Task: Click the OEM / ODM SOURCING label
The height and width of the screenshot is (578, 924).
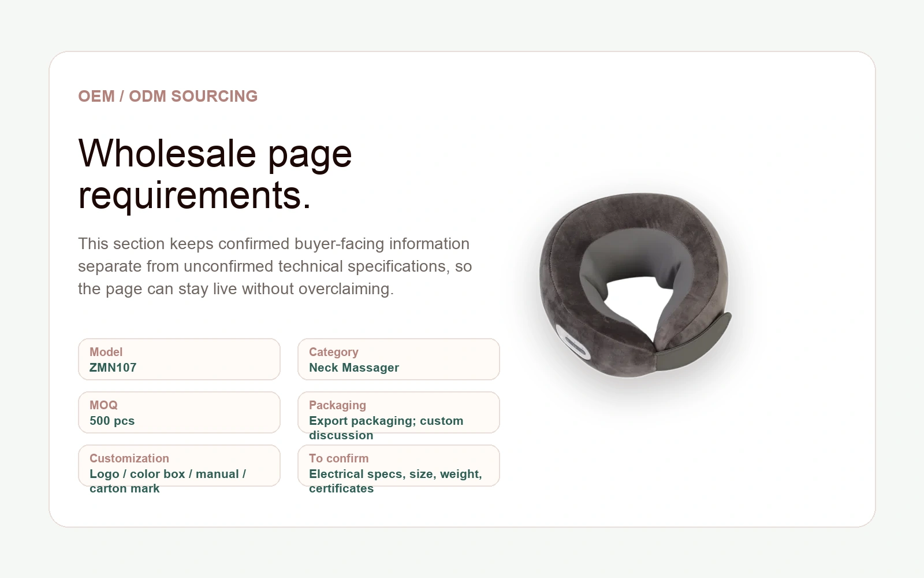Action: [168, 96]
